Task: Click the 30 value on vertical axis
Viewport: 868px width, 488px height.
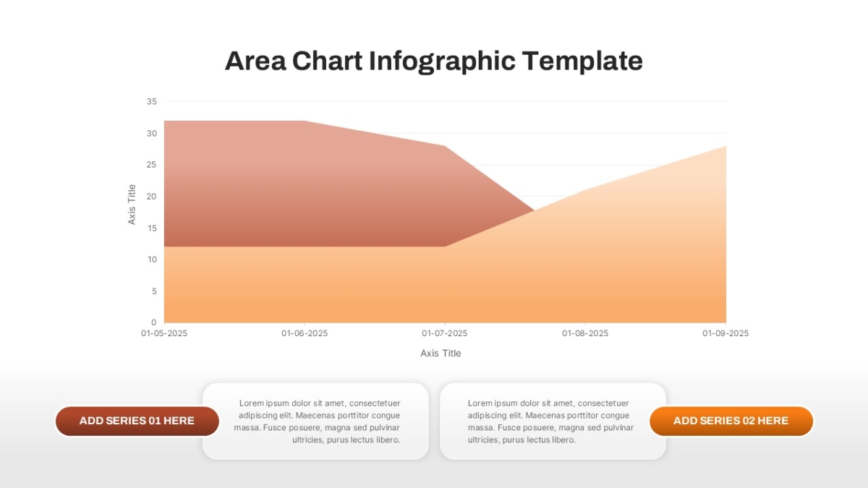Action: (x=151, y=134)
